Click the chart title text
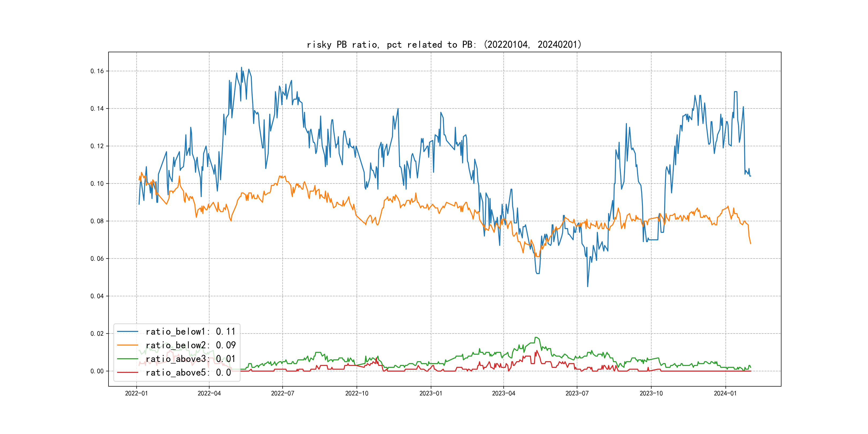This screenshot has height=434, width=868. pyautogui.click(x=444, y=44)
